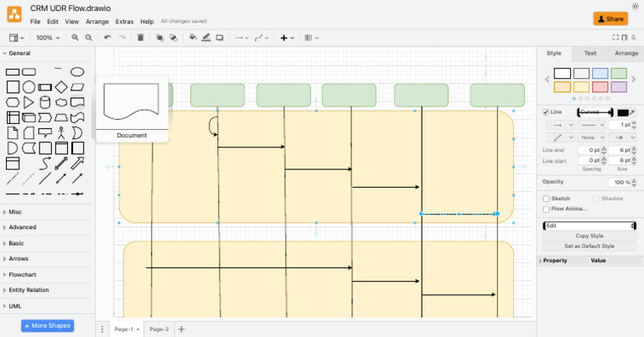Click the black line color swatch

pyautogui.click(x=623, y=112)
